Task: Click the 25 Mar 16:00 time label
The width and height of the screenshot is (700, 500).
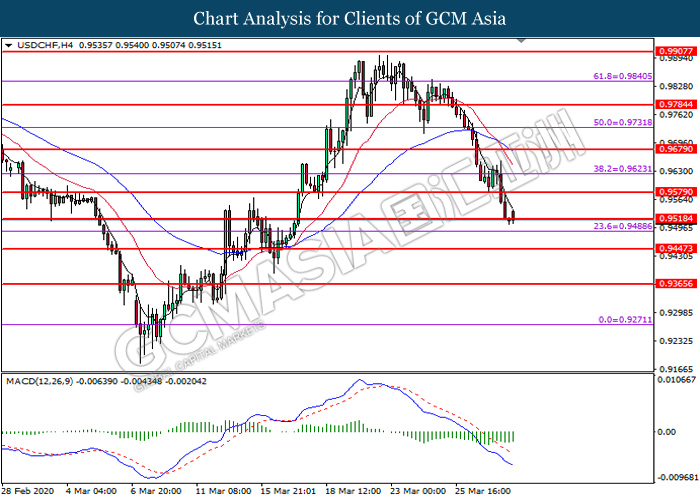Action: (x=483, y=491)
